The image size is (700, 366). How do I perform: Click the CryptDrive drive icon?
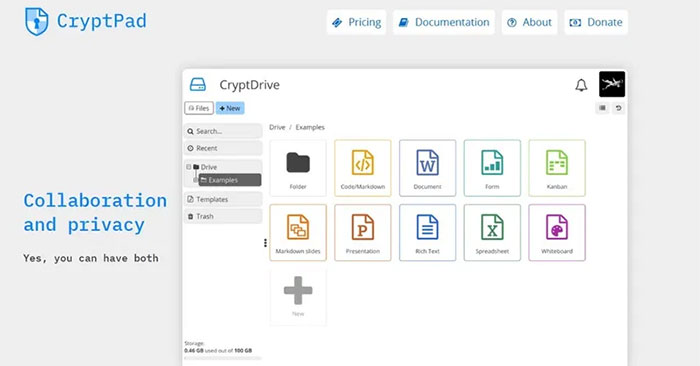198,84
